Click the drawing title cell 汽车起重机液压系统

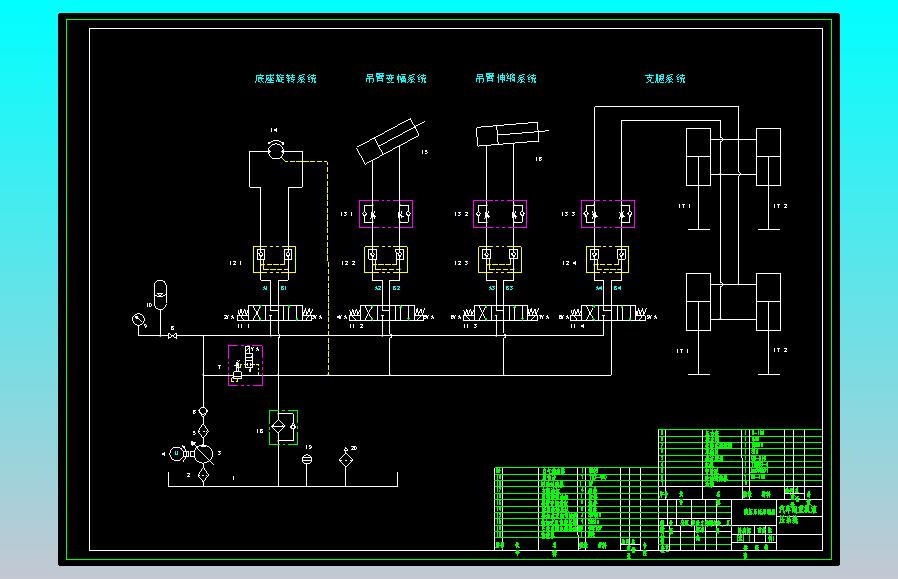799,514
